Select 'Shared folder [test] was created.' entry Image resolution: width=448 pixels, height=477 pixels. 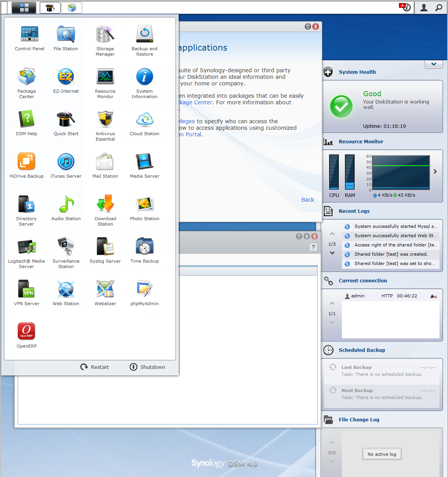(x=391, y=254)
